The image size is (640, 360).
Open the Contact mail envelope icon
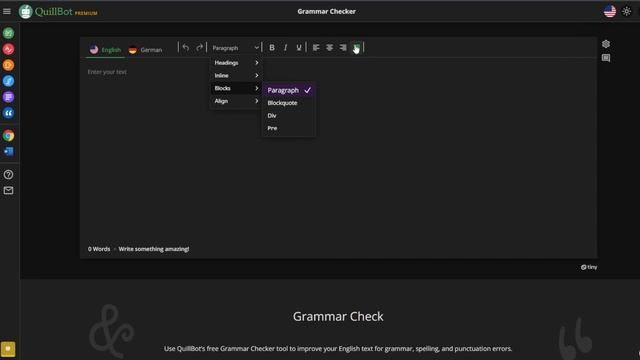8,191
